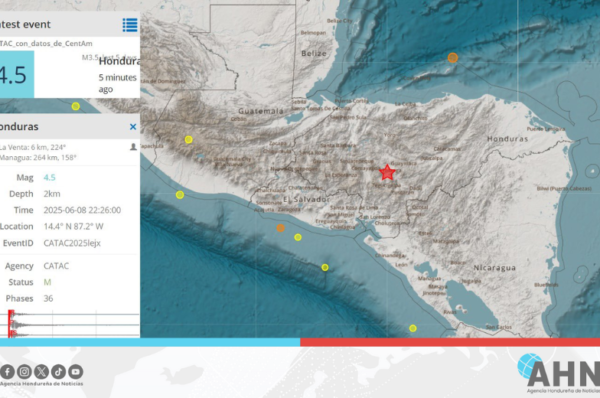Image resolution: width=600 pixels, height=398 pixels.
Task: Click the magnitude value 4.5 in details
Action: point(49,178)
